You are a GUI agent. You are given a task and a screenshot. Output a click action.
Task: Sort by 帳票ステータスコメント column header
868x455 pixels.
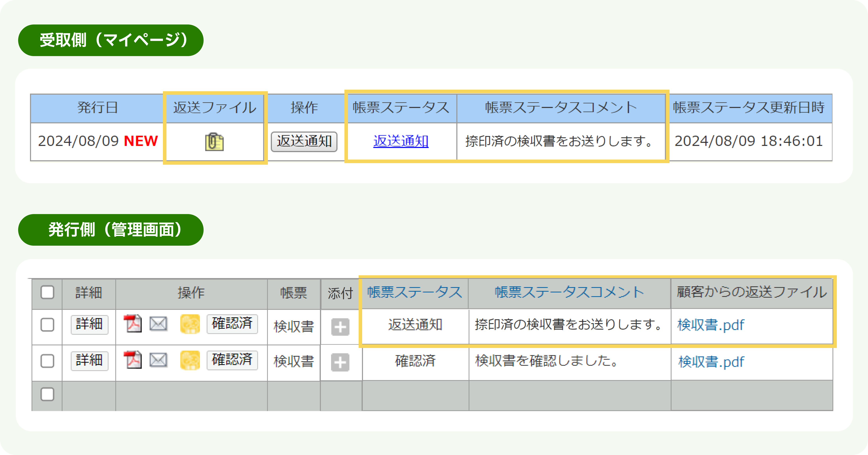pyautogui.click(x=569, y=292)
